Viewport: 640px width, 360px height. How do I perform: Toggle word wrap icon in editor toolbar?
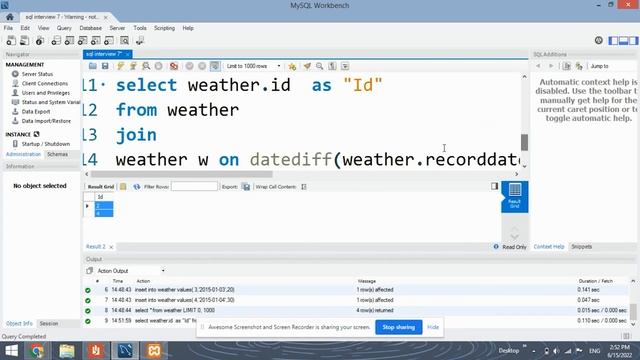point(345,66)
